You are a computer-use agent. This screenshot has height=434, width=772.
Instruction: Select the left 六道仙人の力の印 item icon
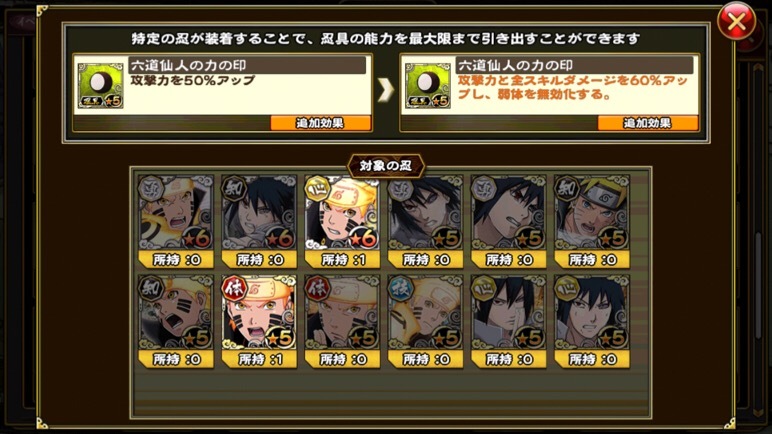[100, 86]
